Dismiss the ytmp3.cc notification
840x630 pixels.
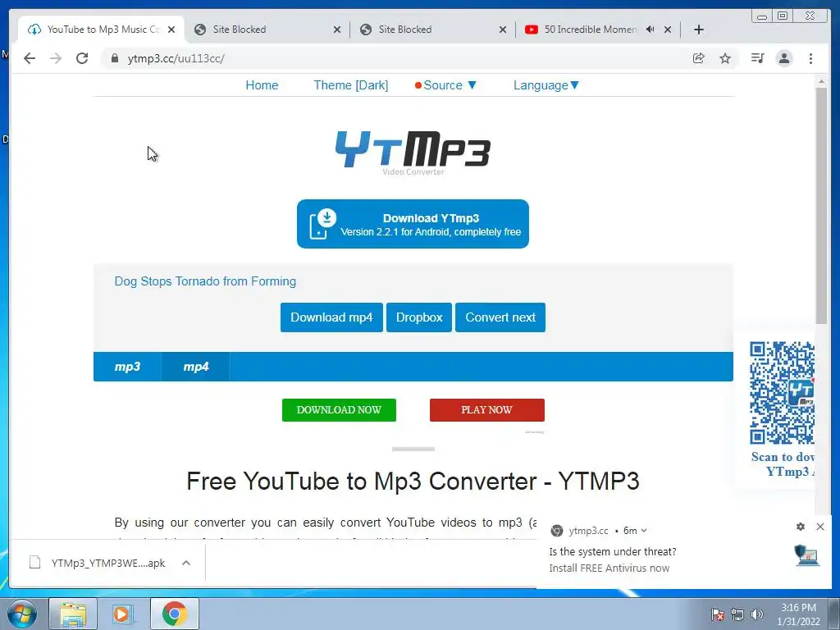tap(820, 527)
